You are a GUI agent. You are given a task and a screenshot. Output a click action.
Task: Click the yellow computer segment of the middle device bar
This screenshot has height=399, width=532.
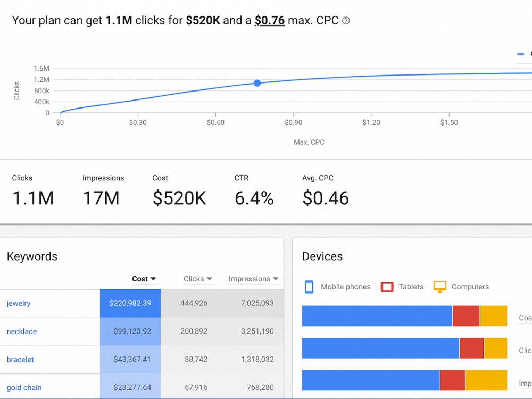tap(496, 348)
